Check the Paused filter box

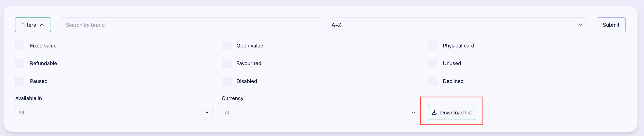pos(20,81)
